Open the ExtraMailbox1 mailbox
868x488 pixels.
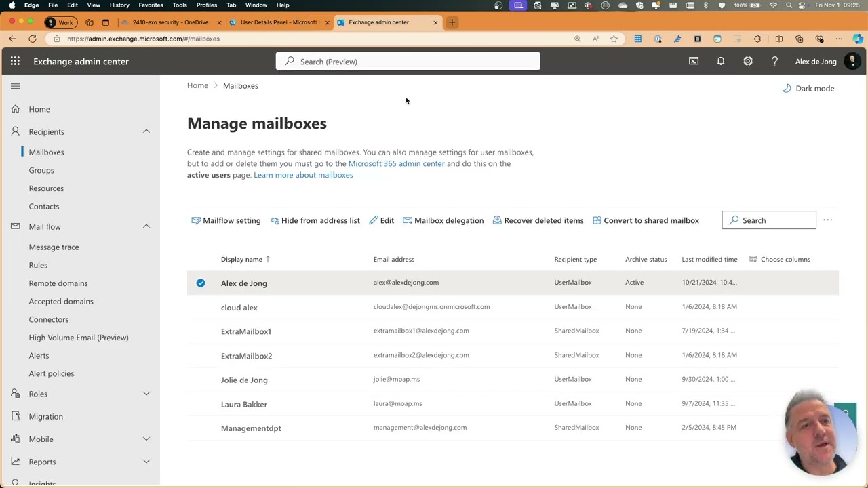coord(246,331)
